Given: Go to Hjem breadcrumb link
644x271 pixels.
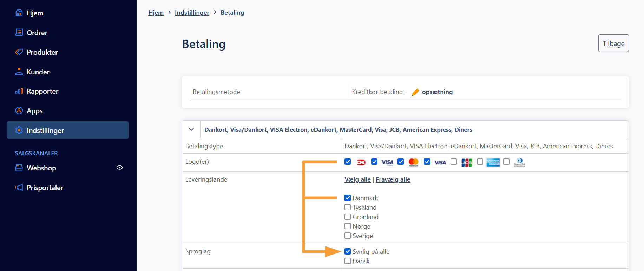Looking at the screenshot, I should click(x=156, y=13).
